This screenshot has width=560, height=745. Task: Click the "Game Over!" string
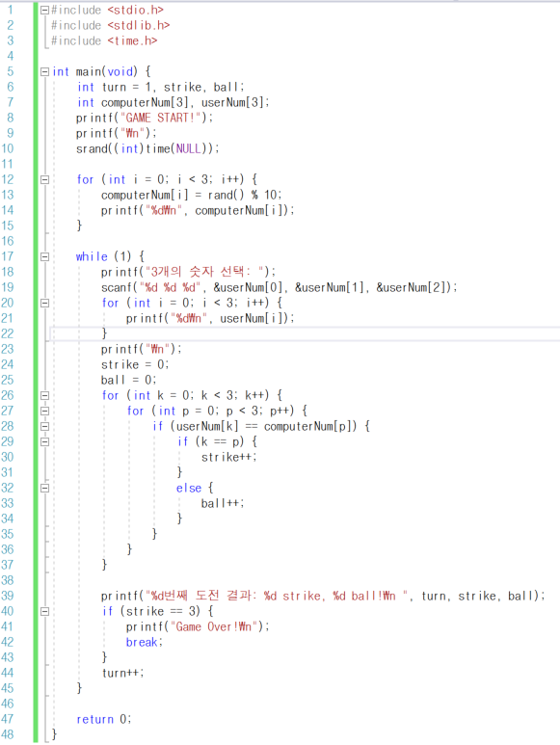click(x=214, y=626)
